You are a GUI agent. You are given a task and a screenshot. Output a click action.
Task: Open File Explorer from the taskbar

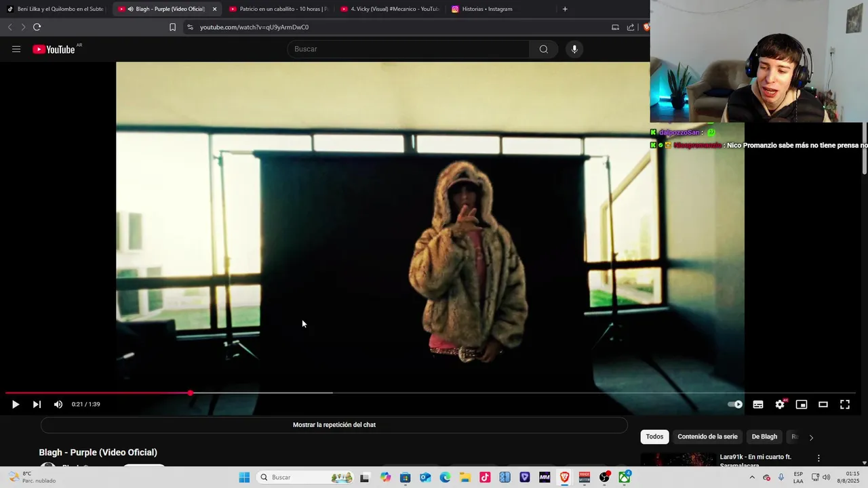[465, 477]
